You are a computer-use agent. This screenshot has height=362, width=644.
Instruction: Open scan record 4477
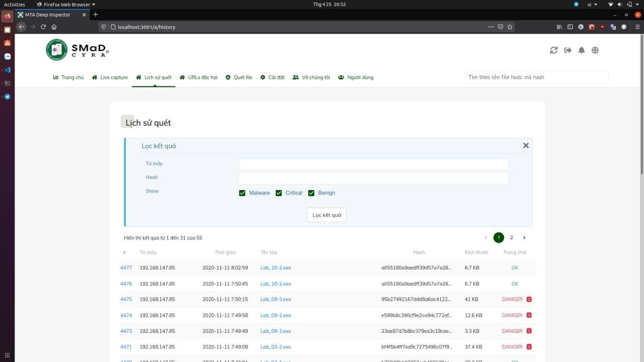pyautogui.click(x=126, y=268)
